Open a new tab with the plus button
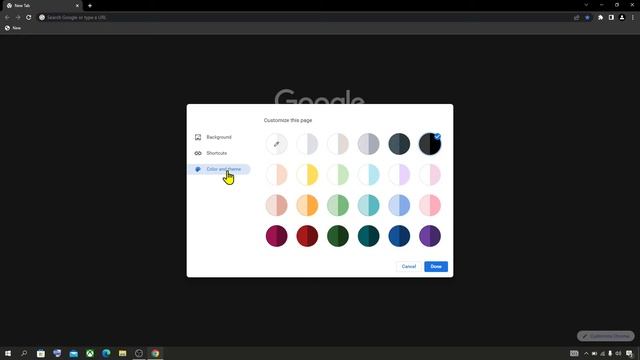The width and height of the screenshot is (640, 360). click(90, 6)
